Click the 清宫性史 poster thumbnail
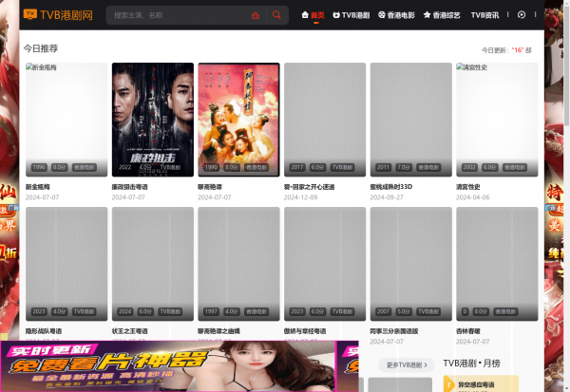 pyautogui.click(x=497, y=120)
